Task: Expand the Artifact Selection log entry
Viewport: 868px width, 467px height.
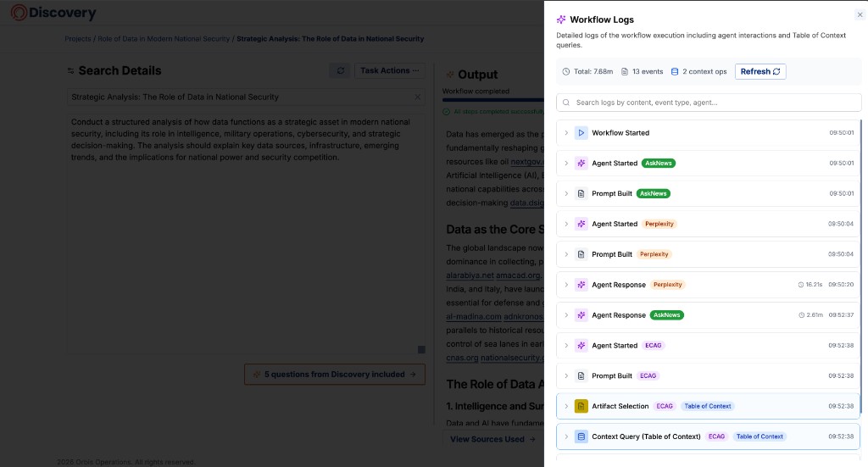Action: coord(565,406)
